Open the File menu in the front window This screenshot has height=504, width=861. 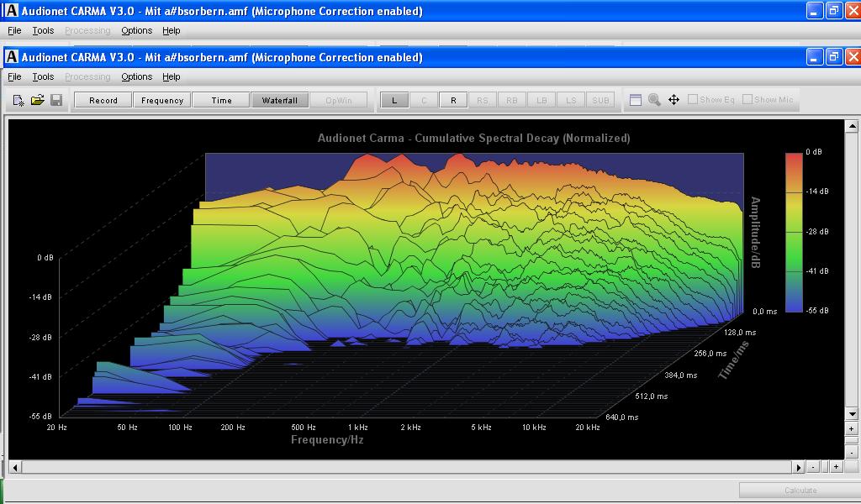(14, 76)
